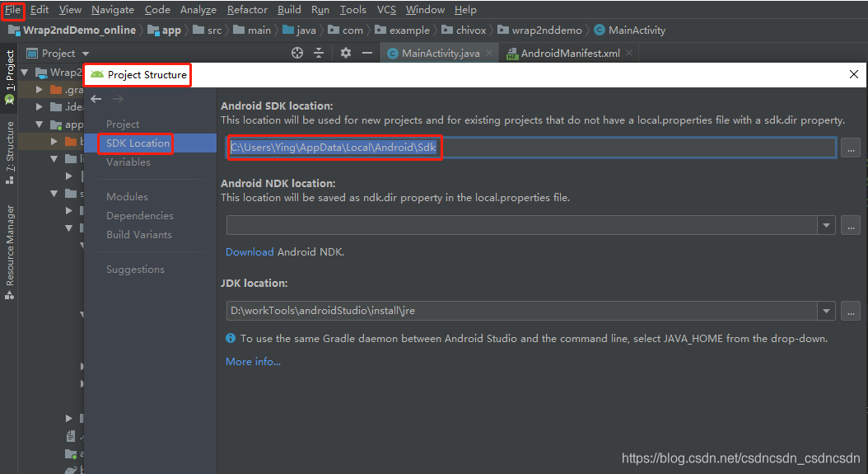Viewport: 868px width, 474px height.
Task: Click the locate/scroll from source target icon
Action: [x=297, y=54]
